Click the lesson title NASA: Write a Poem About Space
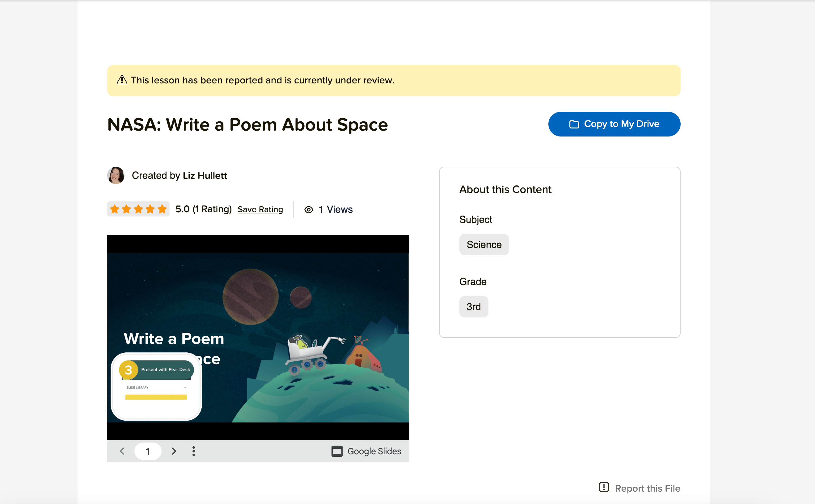815x504 pixels. tap(247, 125)
